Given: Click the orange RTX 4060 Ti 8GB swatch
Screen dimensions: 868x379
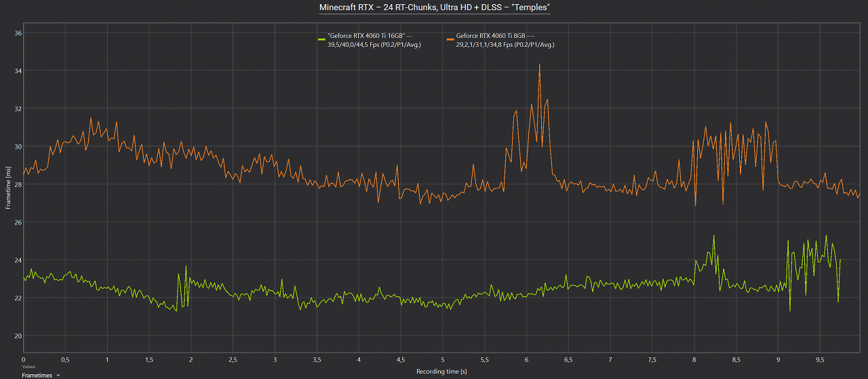Looking at the screenshot, I should point(450,40).
